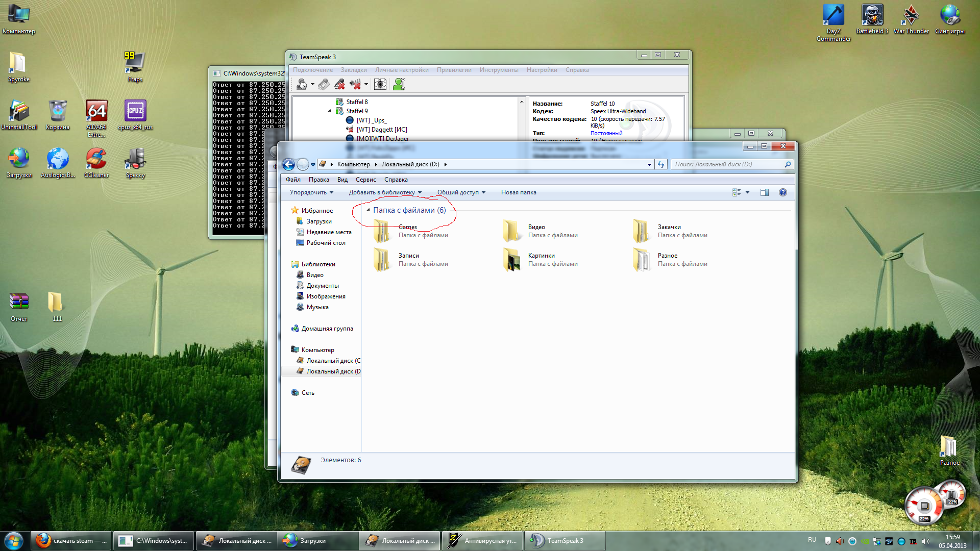Collapse Staffel 9 channel in TeamSpeak
Screen dimensions: 980x551
(x=329, y=111)
